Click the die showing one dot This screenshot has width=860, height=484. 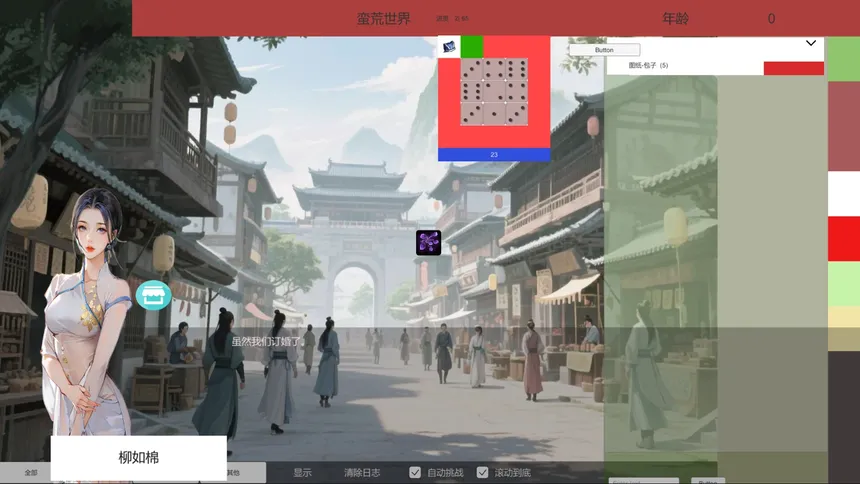(494, 114)
